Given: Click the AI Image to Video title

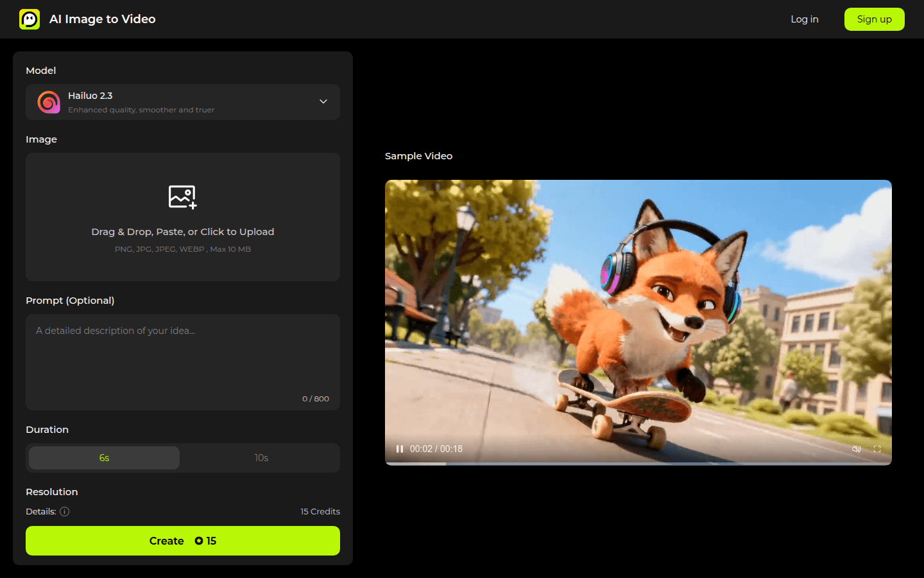Looking at the screenshot, I should (102, 19).
